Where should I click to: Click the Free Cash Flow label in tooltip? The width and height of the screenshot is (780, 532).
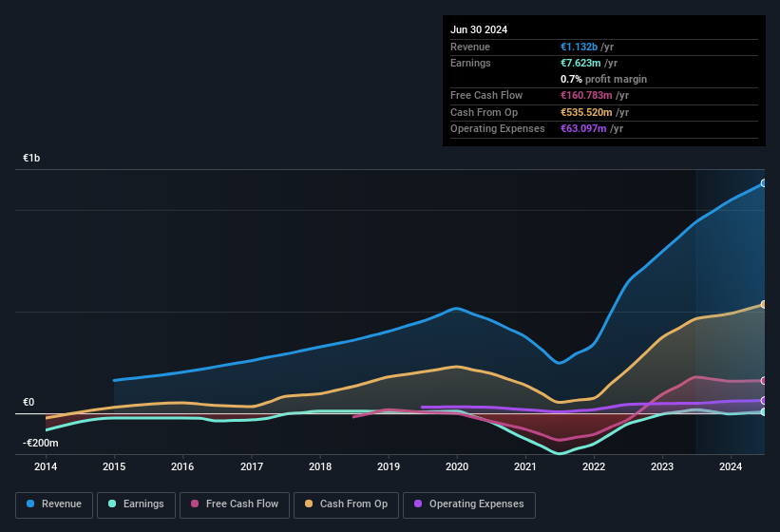(x=486, y=95)
